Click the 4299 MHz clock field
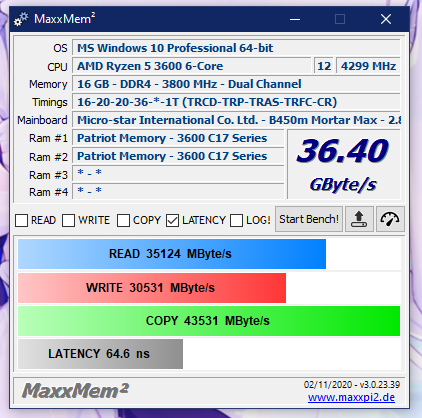This screenshot has width=422, height=418. click(368, 66)
